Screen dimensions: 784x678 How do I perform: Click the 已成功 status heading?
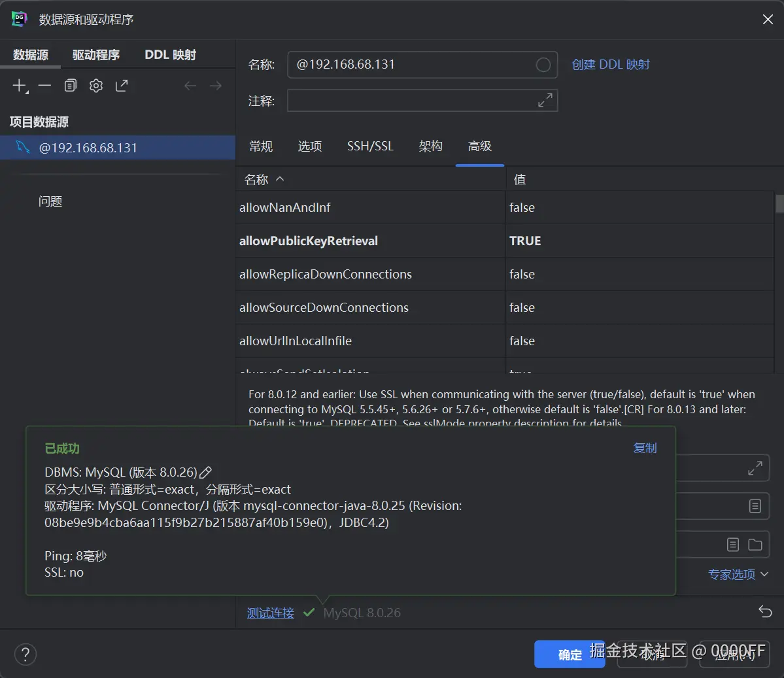click(x=62, y=448)
